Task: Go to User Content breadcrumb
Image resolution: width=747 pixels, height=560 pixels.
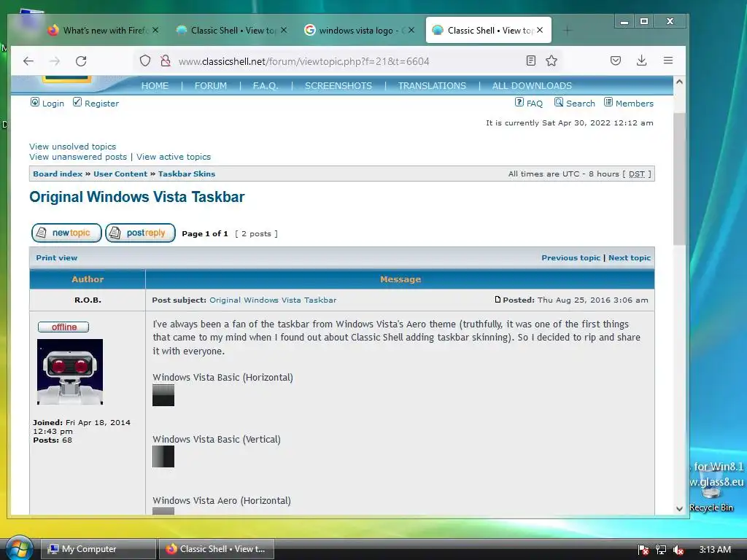Action: point(120,174)
